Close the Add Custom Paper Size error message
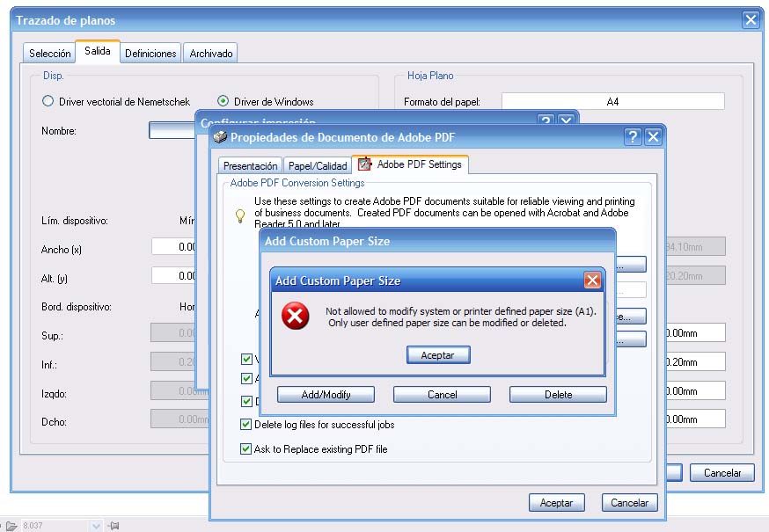The image size is (769, 532). tap(592, 280)
